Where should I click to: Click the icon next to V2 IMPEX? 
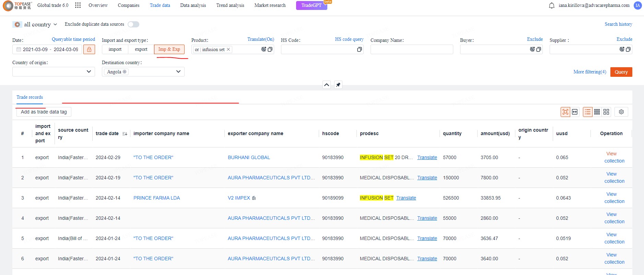(254, 198)
